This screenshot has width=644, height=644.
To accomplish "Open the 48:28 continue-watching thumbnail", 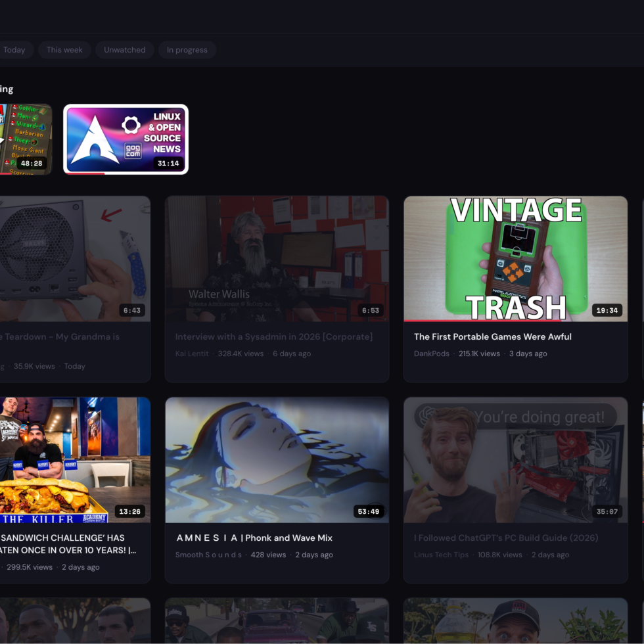I will 26,139.
